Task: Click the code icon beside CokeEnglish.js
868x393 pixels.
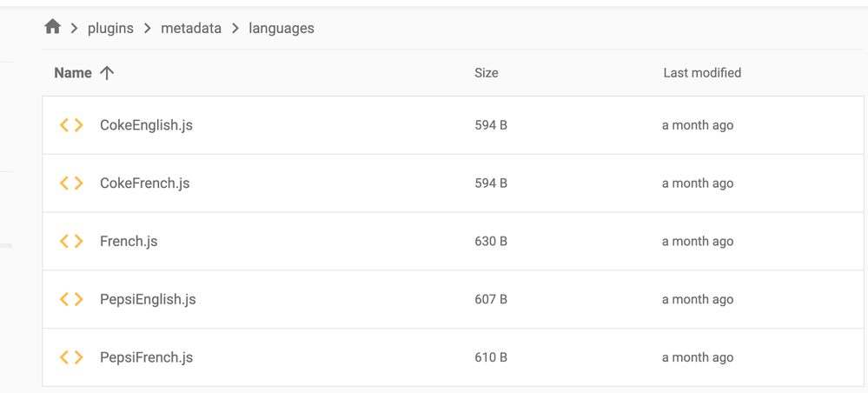Action: [71, 125]
